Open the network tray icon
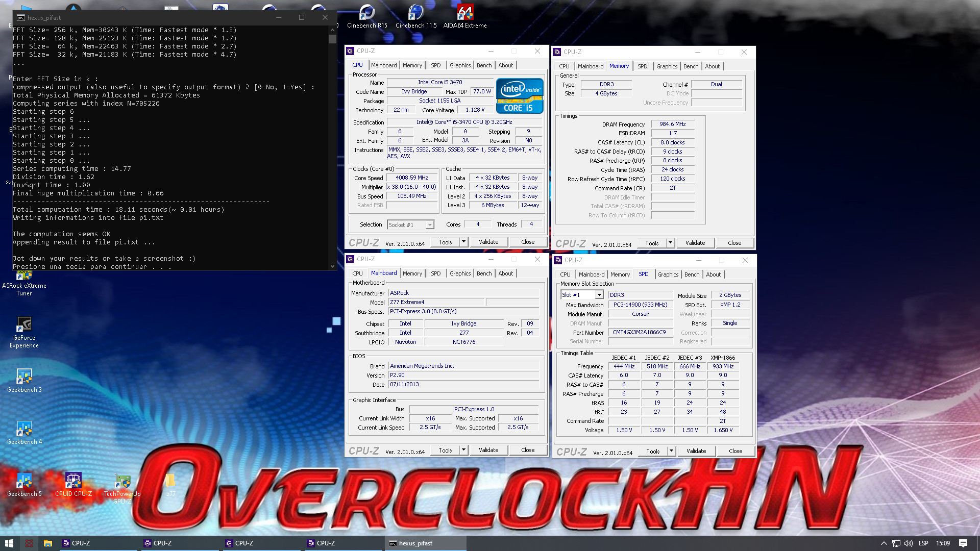 pyautogui.click(x=896, y=543)
